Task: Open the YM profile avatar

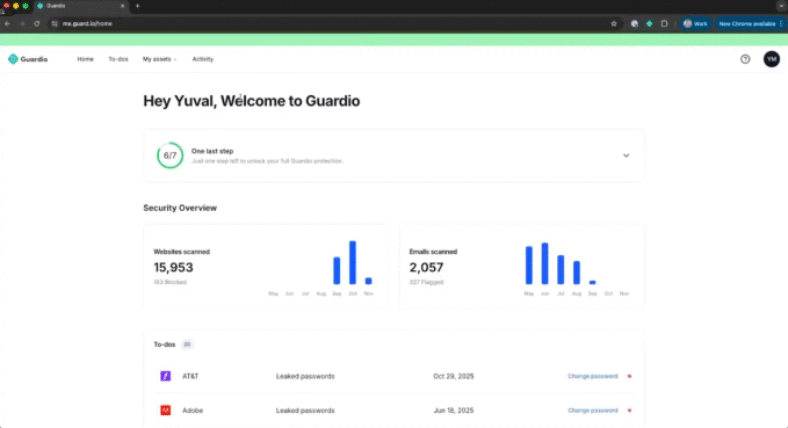Action: pyautogui.click(x=771, y=59)
